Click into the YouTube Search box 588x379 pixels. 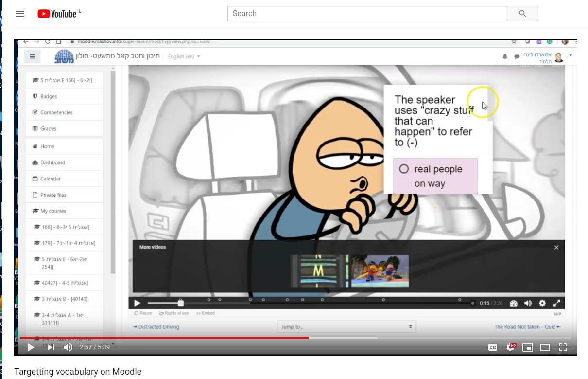coord(367,14)
